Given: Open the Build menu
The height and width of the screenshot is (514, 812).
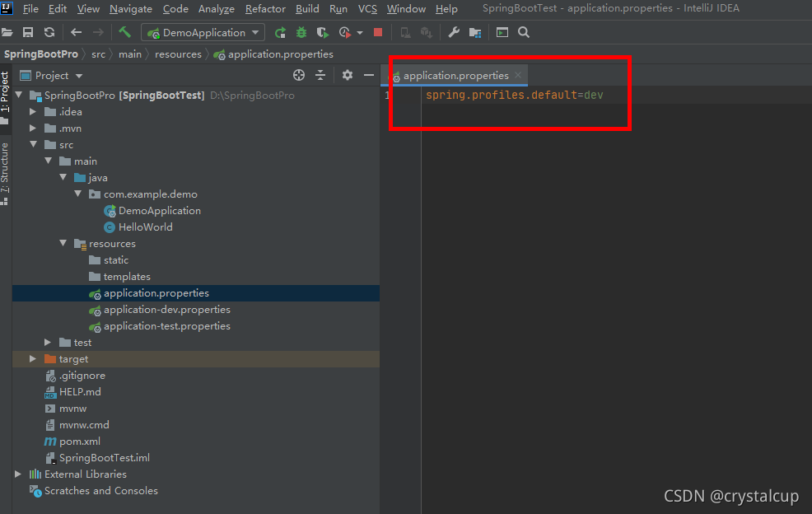Looking at the screenshot, I should click(307, 9).
